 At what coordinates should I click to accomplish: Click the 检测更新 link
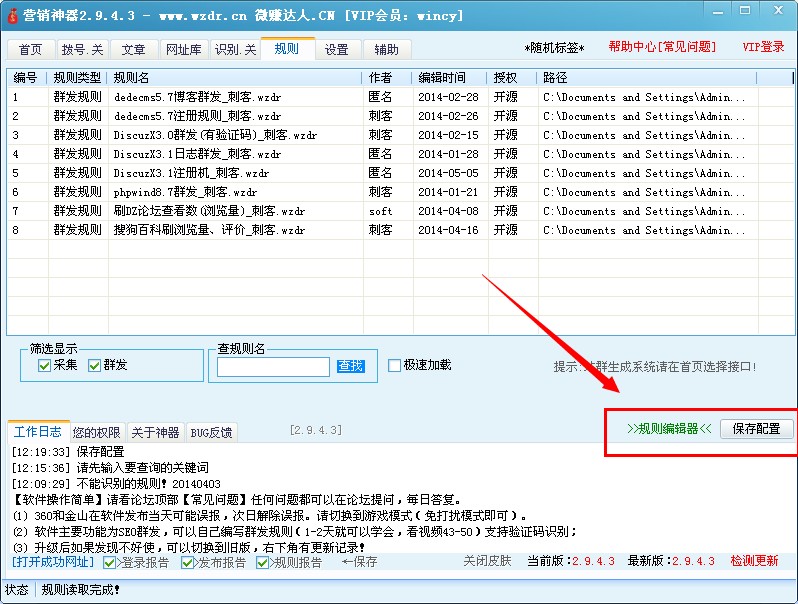[x=754, y=561]
